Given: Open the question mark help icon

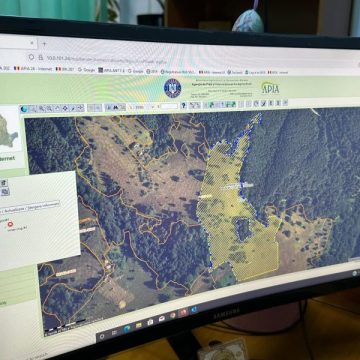Looking at the screenshot, I should (x=183, y=106).
